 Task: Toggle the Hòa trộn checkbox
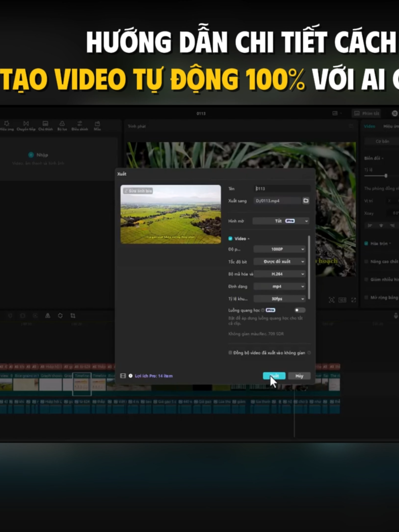366,244
